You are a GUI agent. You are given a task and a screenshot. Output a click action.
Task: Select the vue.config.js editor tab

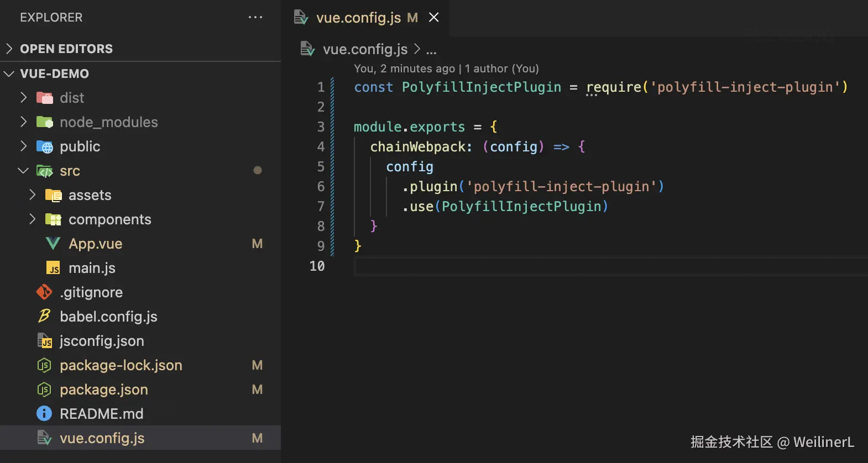point(366,18)
